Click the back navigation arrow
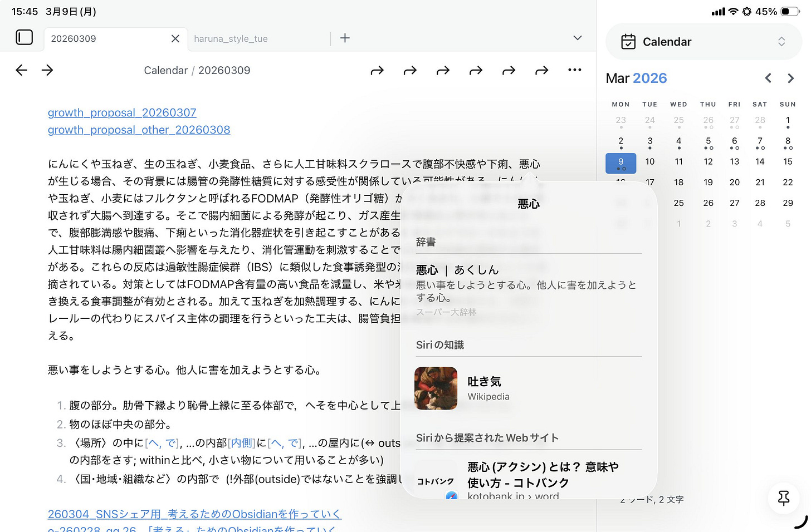The height and width of the screenshot is (532, 811). click(x=21, y=70)
